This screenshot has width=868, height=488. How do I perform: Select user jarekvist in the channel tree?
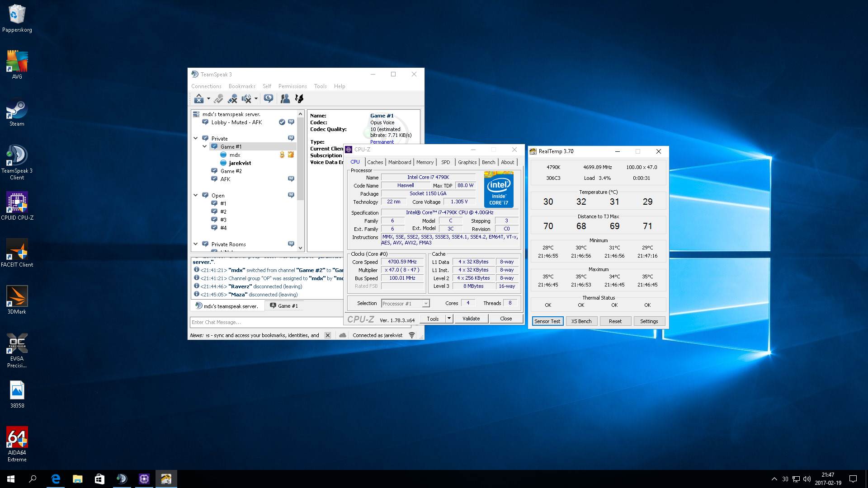(240, 163)
